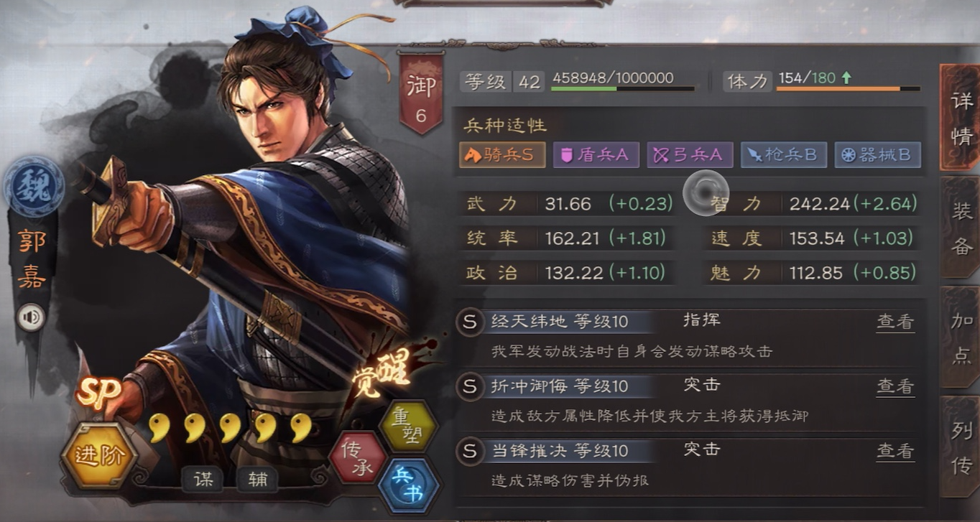Switch to the 装备 tab
This screenshot has height=522, width=980.
pos(961,227)
